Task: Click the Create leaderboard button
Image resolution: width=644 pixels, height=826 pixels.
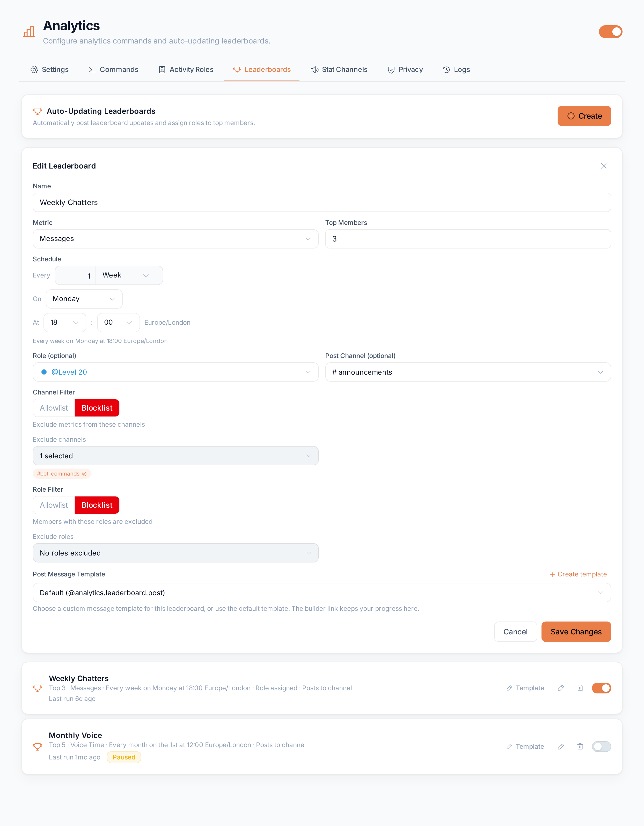Action: coord(584,116)
